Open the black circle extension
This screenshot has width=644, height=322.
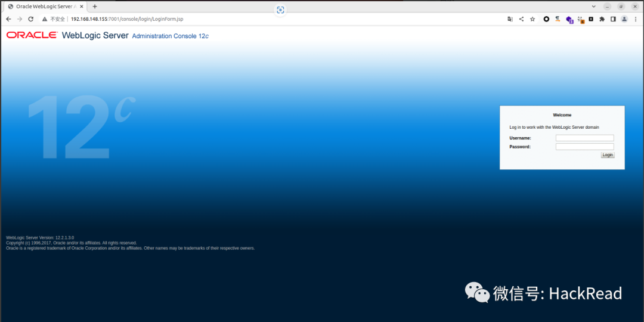click(546, 19)
